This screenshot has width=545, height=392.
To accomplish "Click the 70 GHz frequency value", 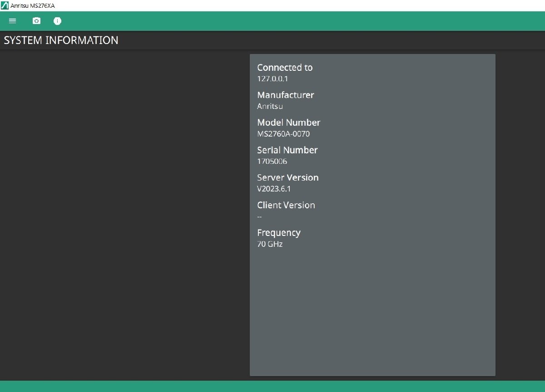I will tap(270, 244).
